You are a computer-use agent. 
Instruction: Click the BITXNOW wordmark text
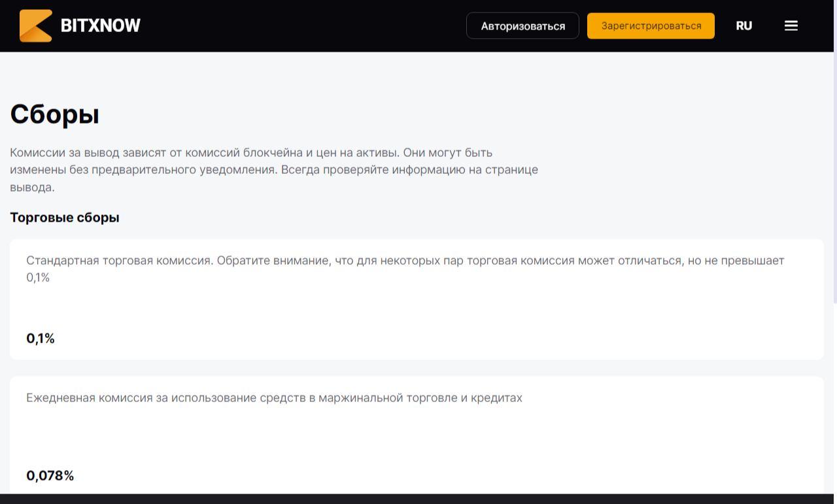(x=101, y=26)
